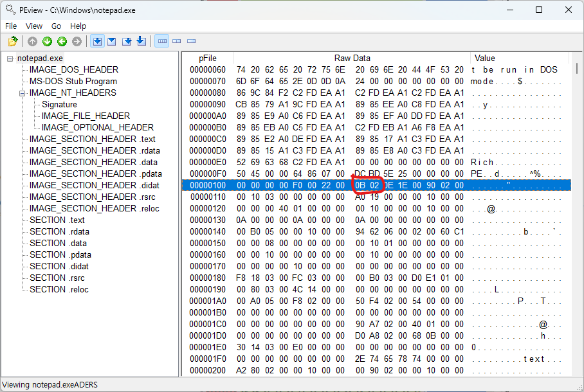Select row with offset 00000200
This screenshot has height=392, width=584.
pyautogui.click(x=376, y=370)
